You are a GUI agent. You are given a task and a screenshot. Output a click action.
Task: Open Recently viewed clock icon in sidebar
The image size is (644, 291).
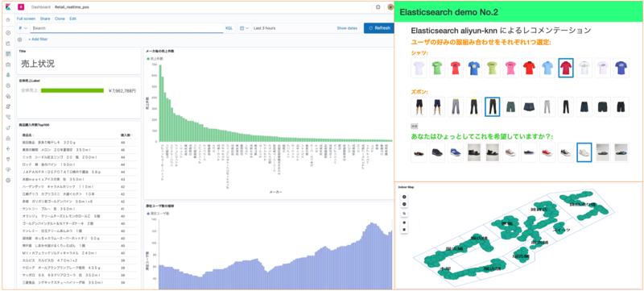[x=8, y=19]
